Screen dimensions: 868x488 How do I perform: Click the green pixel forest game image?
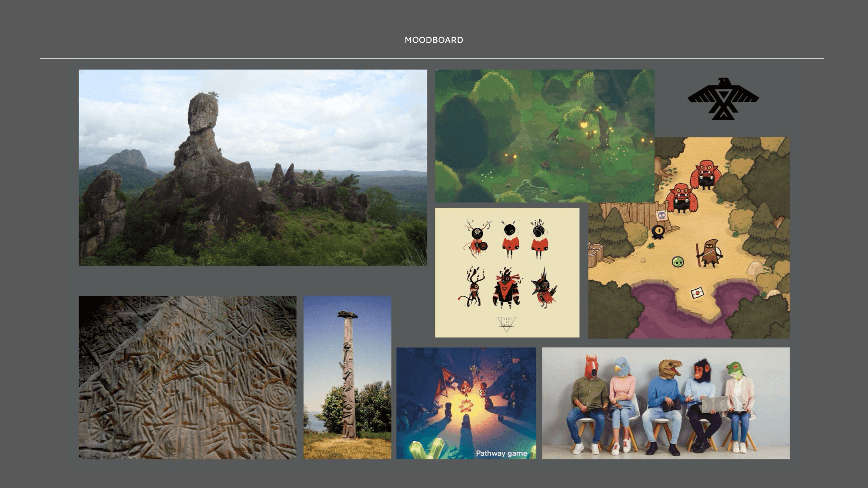point(544,136)
